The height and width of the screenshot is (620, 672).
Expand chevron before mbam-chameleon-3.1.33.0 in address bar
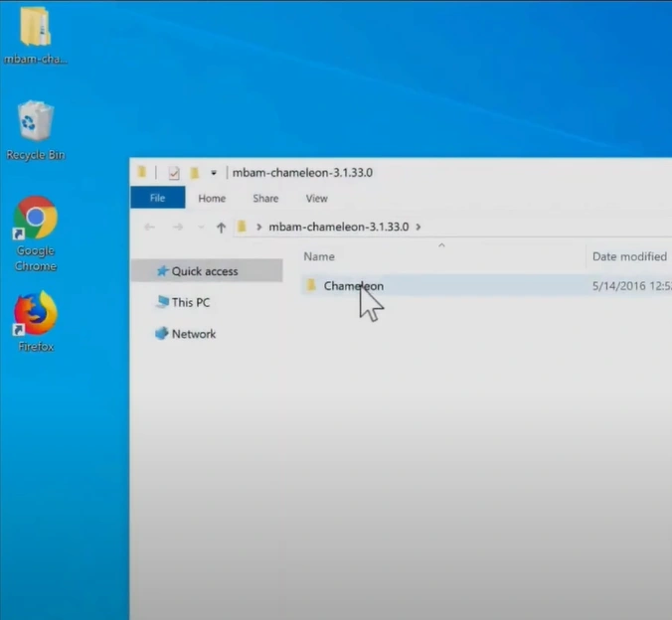tap(258, 227)
